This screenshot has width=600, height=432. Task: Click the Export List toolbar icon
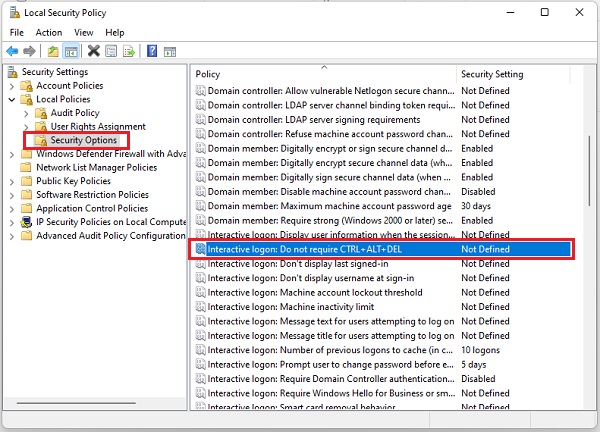[128, 51]
